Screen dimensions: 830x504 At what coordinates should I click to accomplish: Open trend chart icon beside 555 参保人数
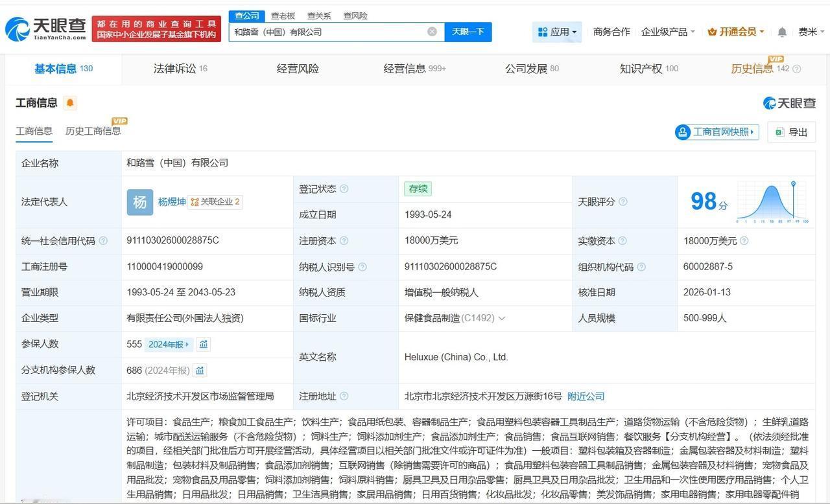[x=204, y=345]
